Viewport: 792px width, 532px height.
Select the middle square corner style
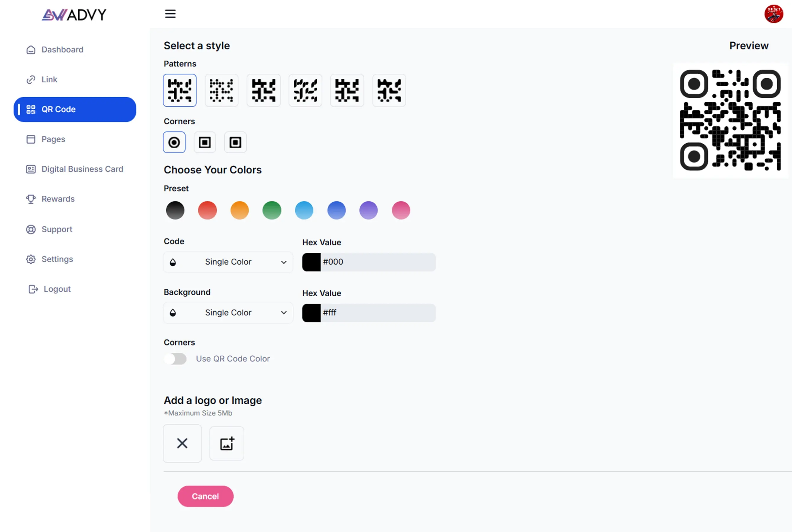tap(205, 142)
